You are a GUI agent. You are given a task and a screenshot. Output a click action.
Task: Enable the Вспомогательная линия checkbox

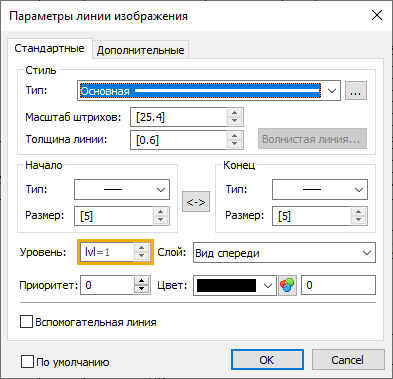[26, 322]
